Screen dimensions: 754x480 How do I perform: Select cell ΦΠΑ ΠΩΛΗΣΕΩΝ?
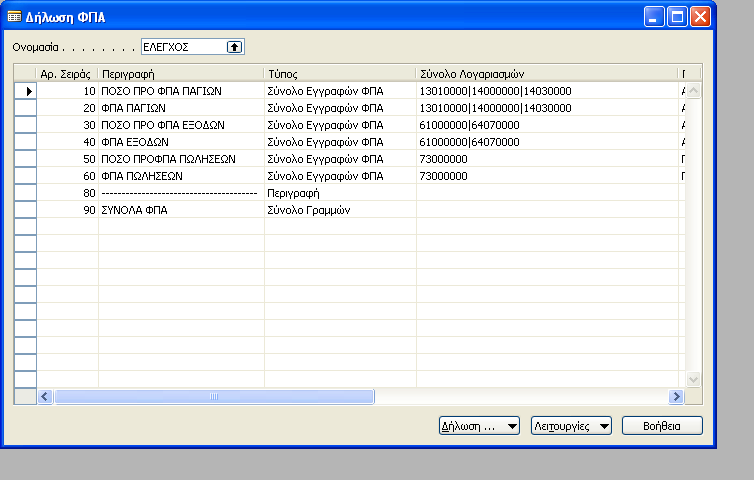pyautogui.click(x=181, y=176)
